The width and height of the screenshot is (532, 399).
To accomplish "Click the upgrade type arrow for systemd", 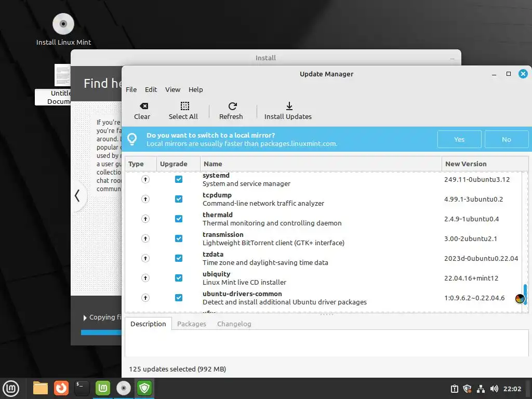I will 145,179.
